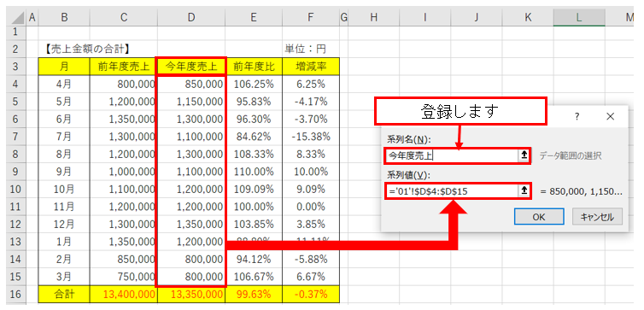Select the 4月 cell
The width and height of the screenshot is (644, 310).
(64, 85)
